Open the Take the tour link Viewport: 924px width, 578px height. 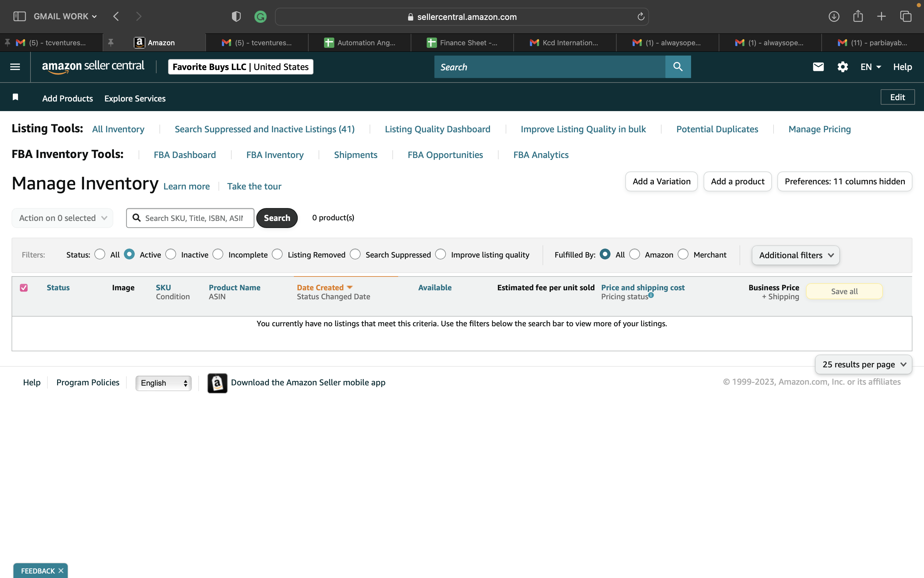254,186
